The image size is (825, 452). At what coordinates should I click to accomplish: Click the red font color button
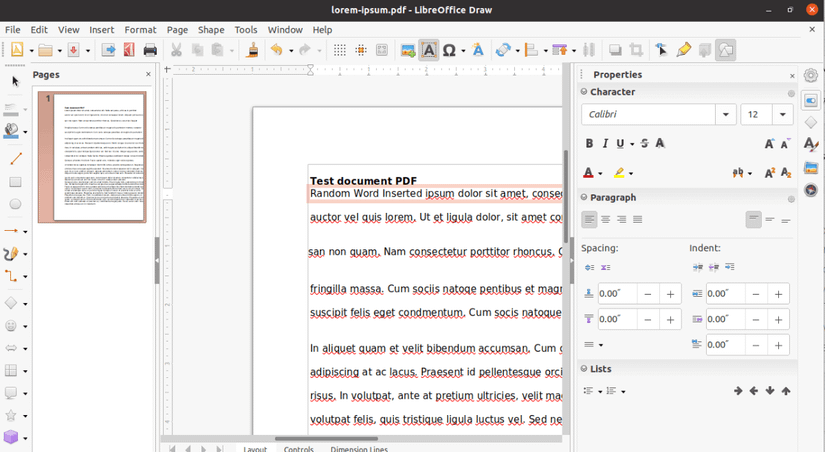[x=588, y=173]
